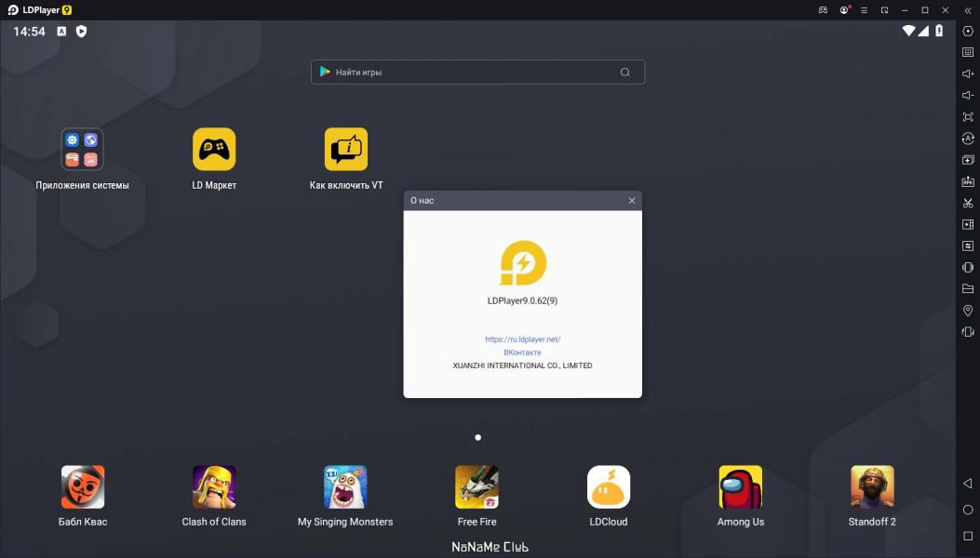Screen dimensions: 980x558
Task: Toggle fullscreen mode from sidebar
Action: click(968, 117)
